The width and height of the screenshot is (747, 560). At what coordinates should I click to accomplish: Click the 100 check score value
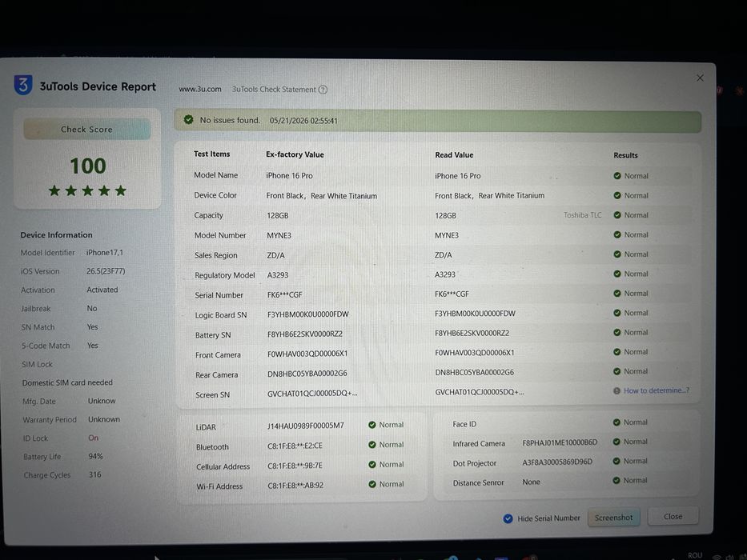click(x=87, y=166)
